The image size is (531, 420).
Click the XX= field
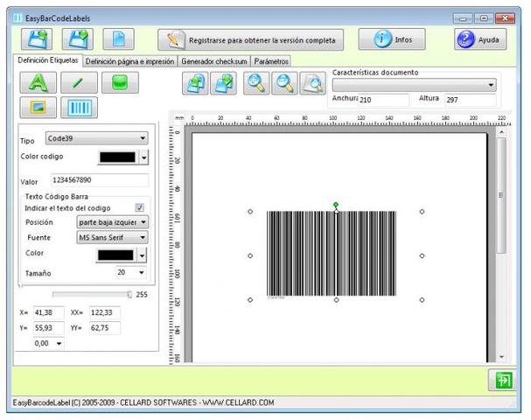point(105,312)
